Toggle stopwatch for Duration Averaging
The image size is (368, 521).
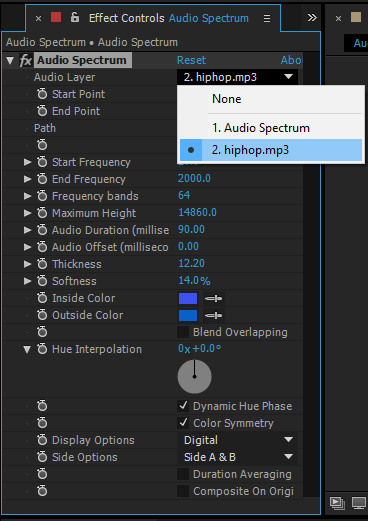(x=42, y=474)
